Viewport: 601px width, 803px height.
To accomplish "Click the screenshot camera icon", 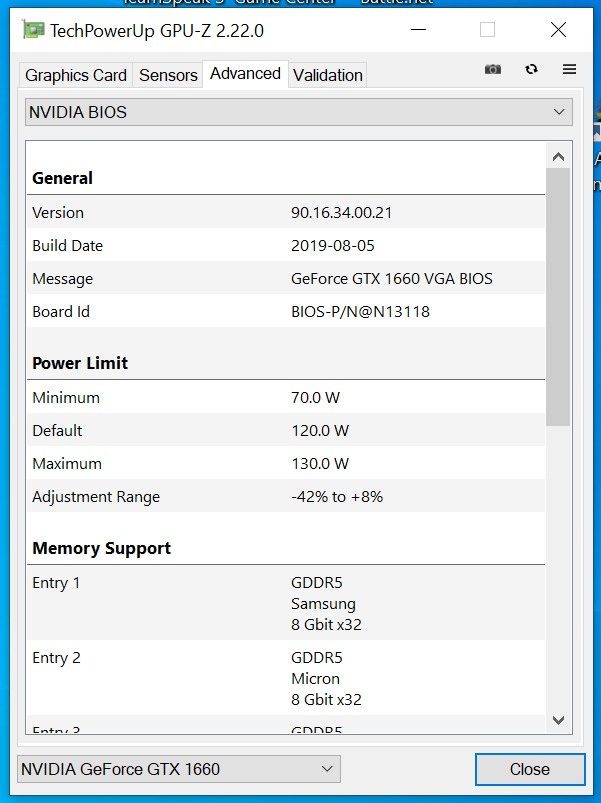I will (x=493, y=69).
